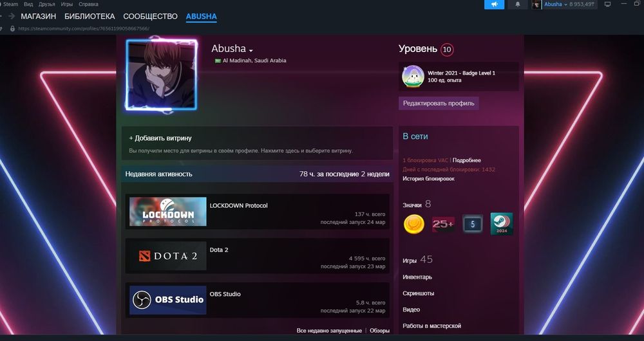Screen dimensions: 644x341
Task: Open История блокировок link
Action: coord(428,179)
